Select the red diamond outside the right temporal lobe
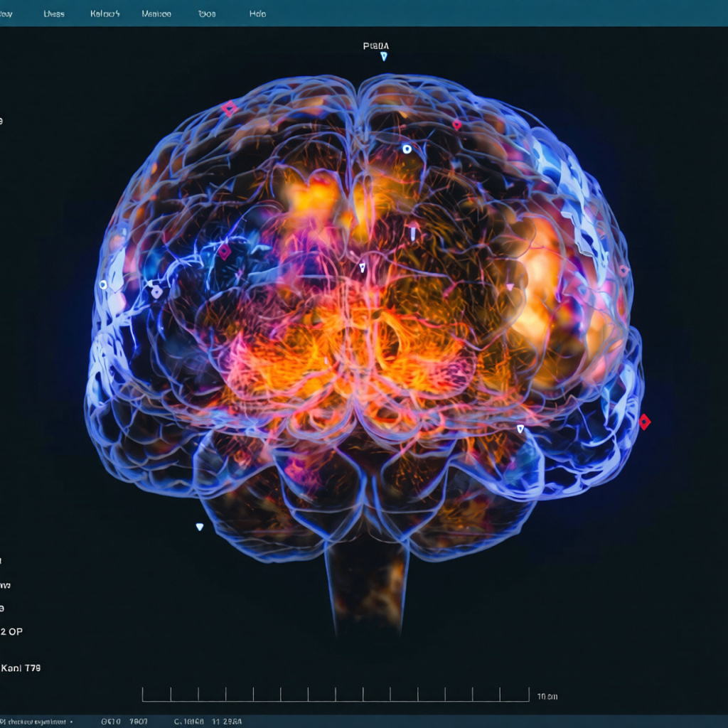The height and width of the screenshot is (728, 728). [x=645, y=422]
